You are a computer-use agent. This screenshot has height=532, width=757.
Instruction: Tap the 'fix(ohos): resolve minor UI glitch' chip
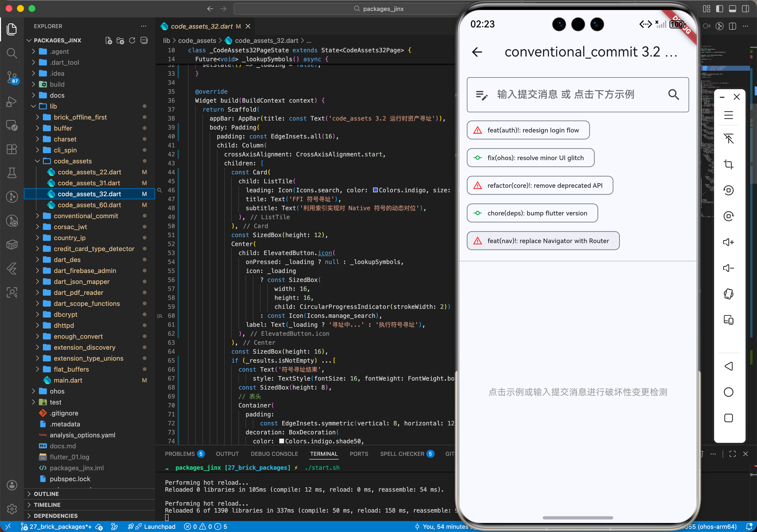click(x=531, y=158)
